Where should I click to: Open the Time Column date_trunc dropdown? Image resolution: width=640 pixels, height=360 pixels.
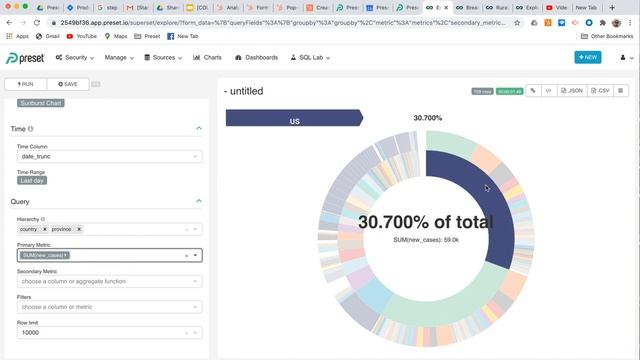[109, 157]
